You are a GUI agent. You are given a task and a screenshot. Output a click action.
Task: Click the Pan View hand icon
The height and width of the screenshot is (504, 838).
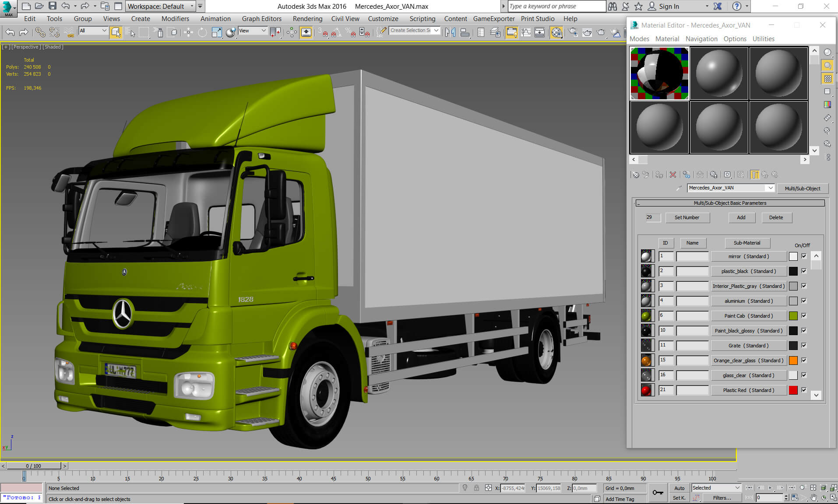[813, 497]
